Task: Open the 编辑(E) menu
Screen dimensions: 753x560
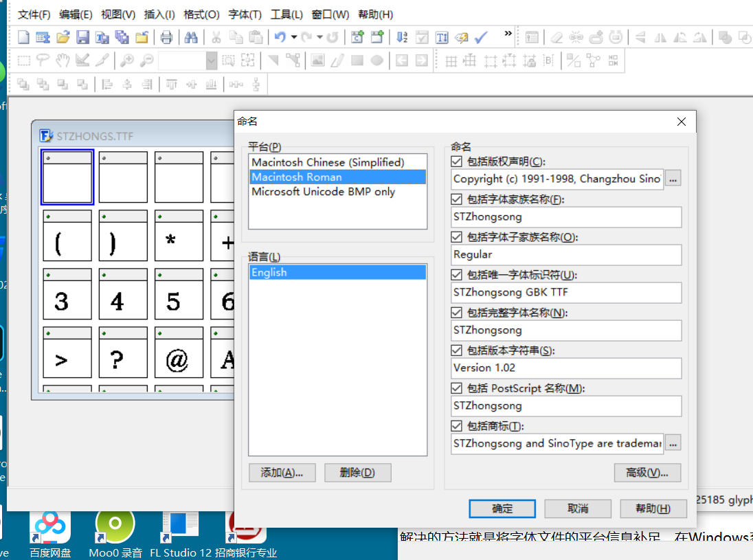Action: [76, 14]
